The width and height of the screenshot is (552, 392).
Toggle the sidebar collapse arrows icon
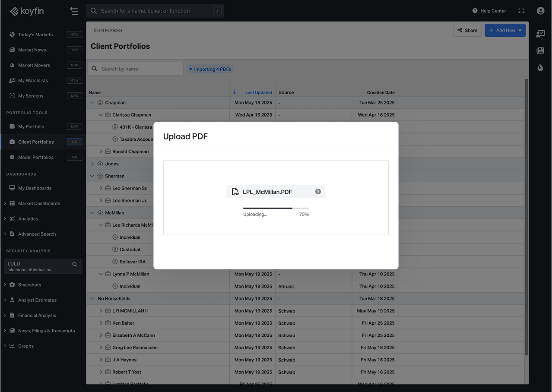(x=74, y=11)
